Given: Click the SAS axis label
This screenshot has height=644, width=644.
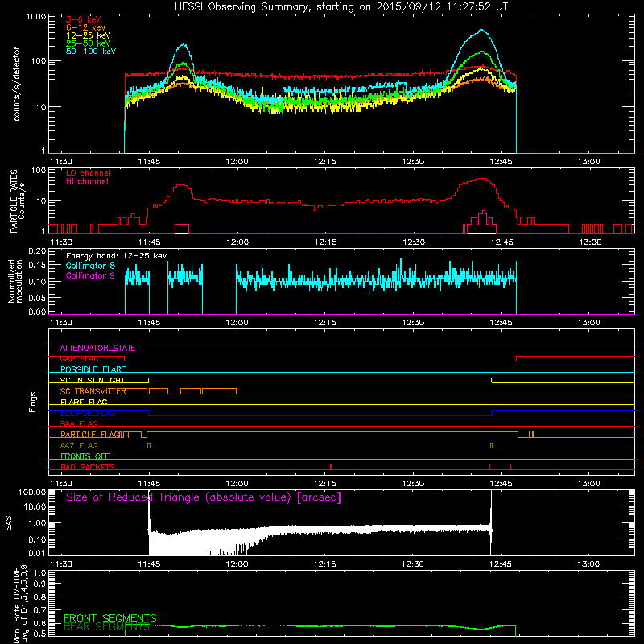Looking at the screenshot, I should point(9,523).
